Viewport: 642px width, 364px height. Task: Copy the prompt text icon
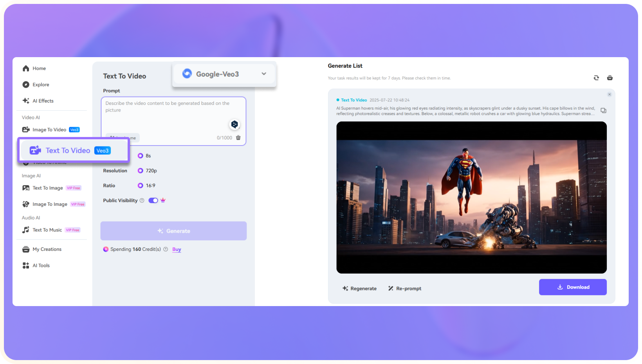[x=604, y=111]
